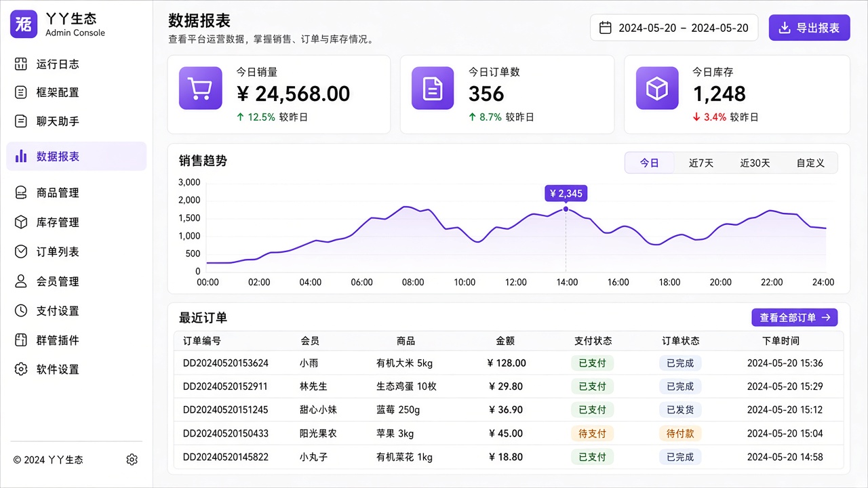Click member name 甜心小妹
868x488 pixels.
click(x=318, y=410)
